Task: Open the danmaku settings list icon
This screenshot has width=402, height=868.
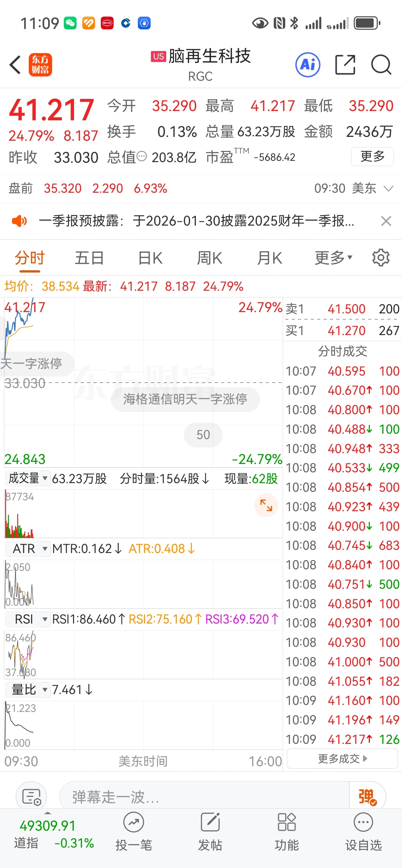Action: pyautogui.click(x=31, y=797)
